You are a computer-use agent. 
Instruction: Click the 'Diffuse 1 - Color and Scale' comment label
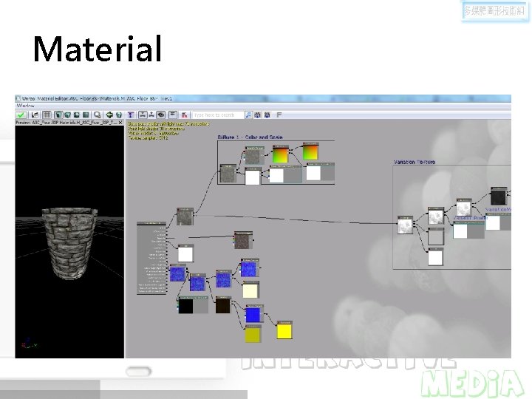(250, 137)
